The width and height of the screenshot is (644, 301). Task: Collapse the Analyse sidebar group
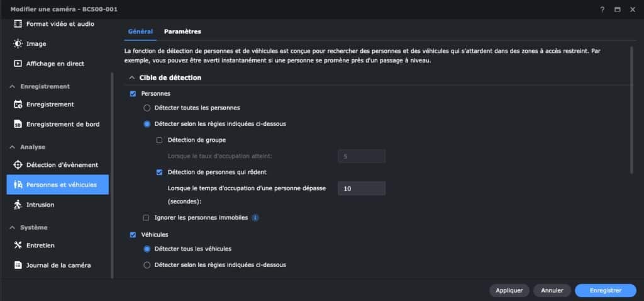(13, 147)
